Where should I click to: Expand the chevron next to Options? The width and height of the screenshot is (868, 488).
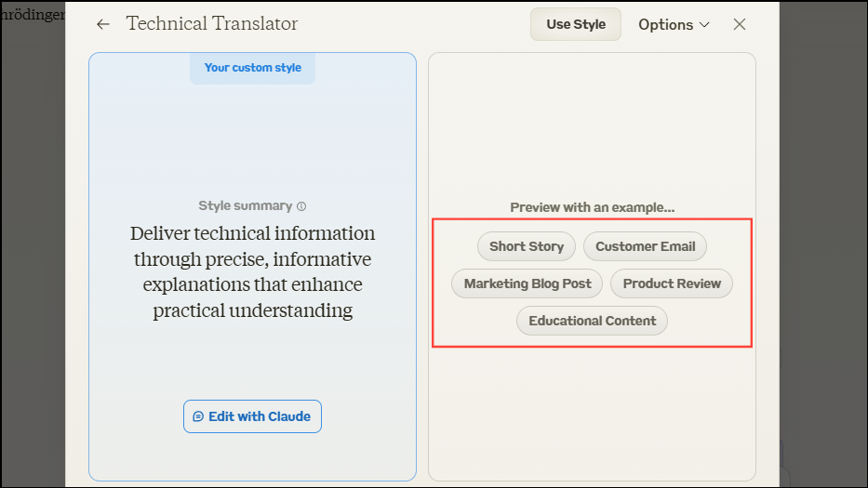tap(704, 25)
